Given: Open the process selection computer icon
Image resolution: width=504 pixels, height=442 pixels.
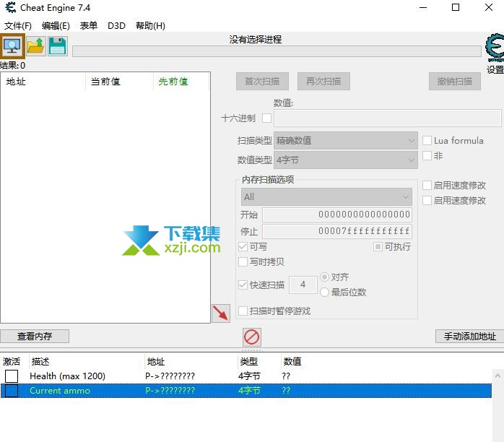Looking at the screenshot, I should [12, 46].
